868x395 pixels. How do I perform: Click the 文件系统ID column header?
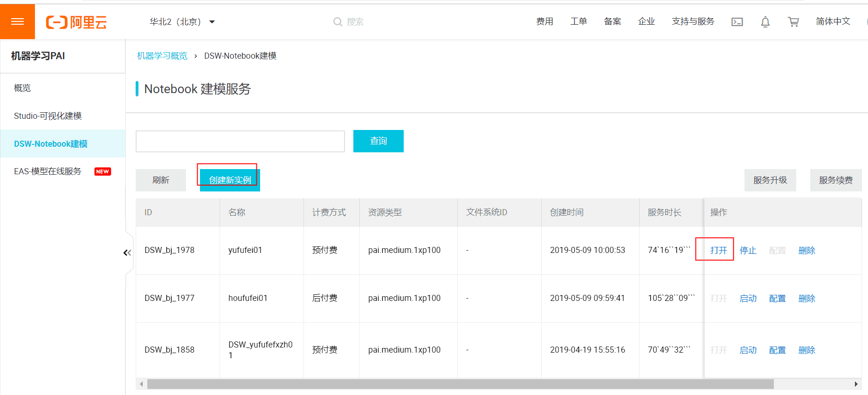tap(487, 212)
